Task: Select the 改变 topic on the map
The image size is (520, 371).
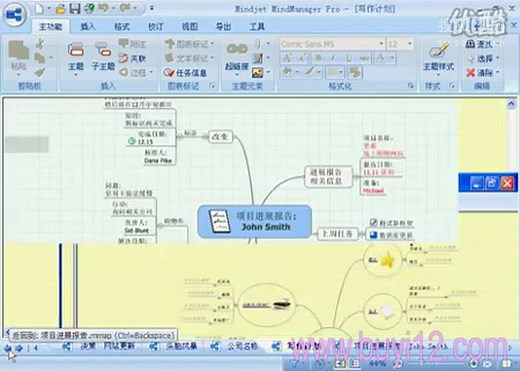Action: pos(220,137)
